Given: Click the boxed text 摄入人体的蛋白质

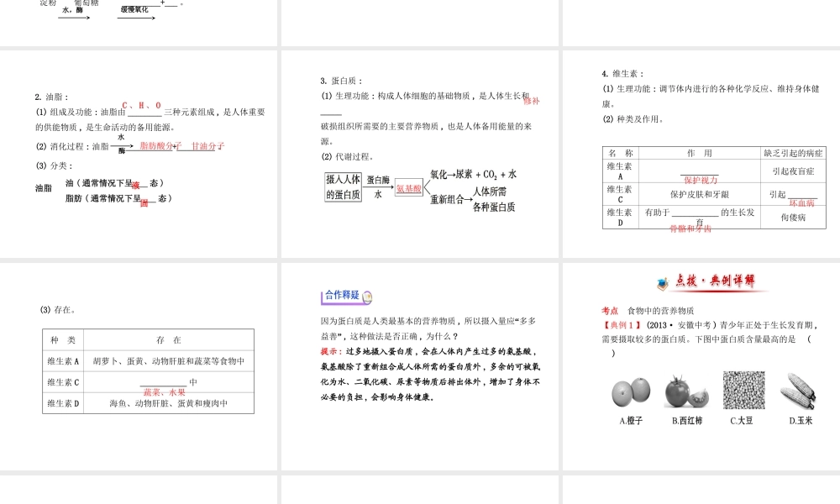Looking at the screenshot, I should click(x=343, y=187).
